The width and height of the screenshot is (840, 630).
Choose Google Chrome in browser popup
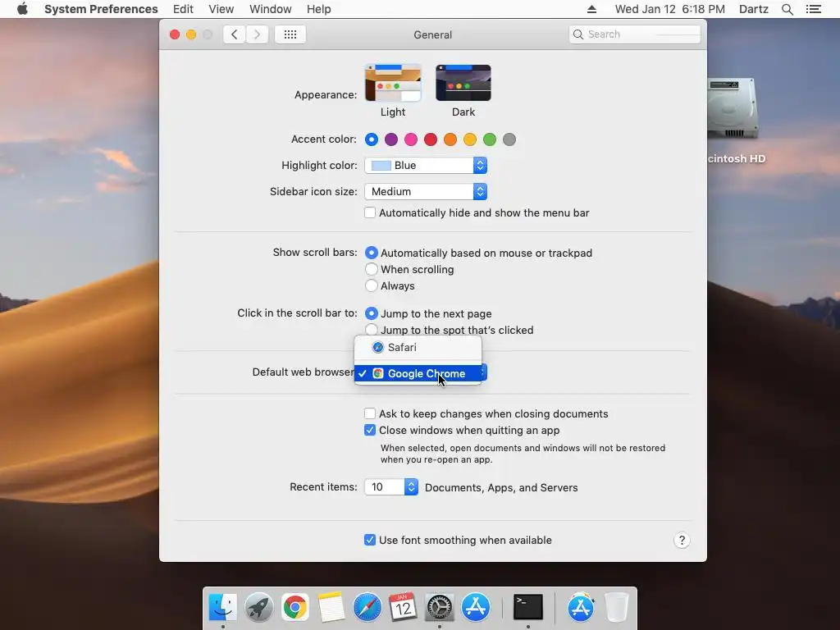click(418, 373)
